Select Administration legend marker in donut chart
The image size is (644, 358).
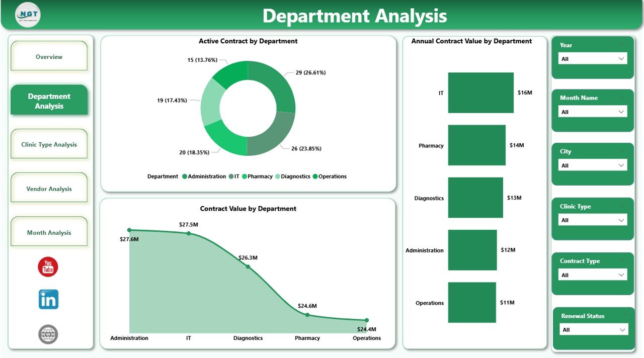tap(185, 176)
